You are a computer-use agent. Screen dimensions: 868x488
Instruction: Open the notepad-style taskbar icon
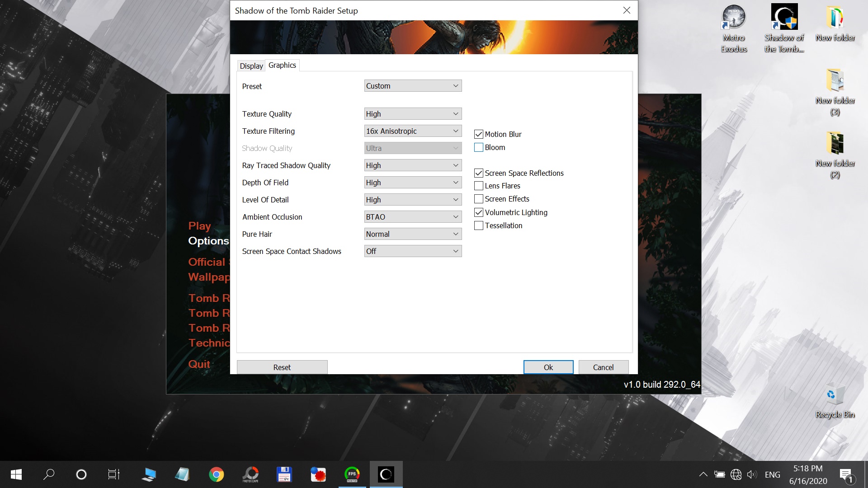(182, 474)
